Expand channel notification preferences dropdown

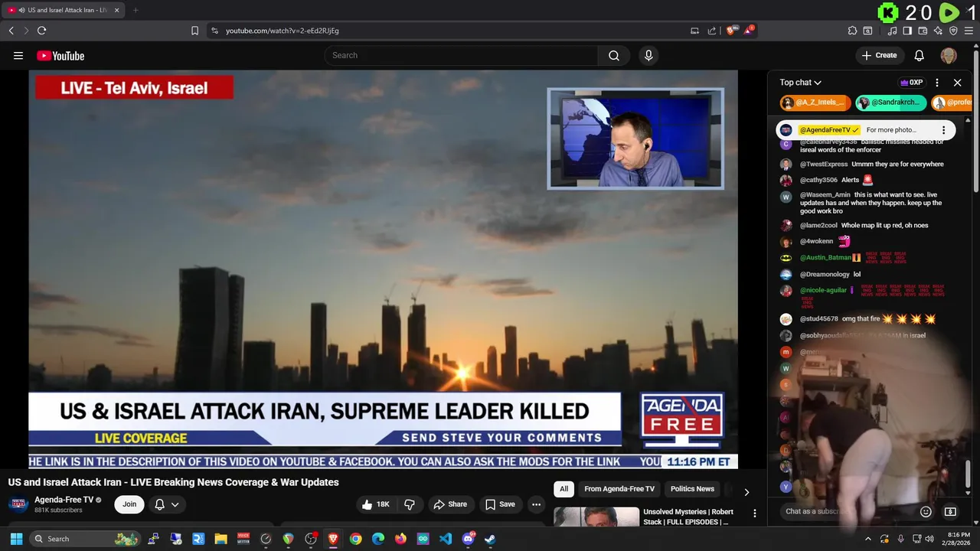coord(167,504)
